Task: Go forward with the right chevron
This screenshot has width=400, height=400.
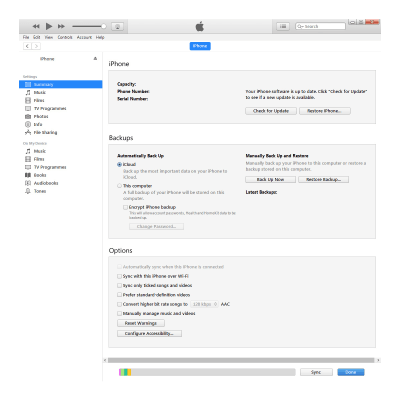Action: pyautogui.click(x=36, y=46)
